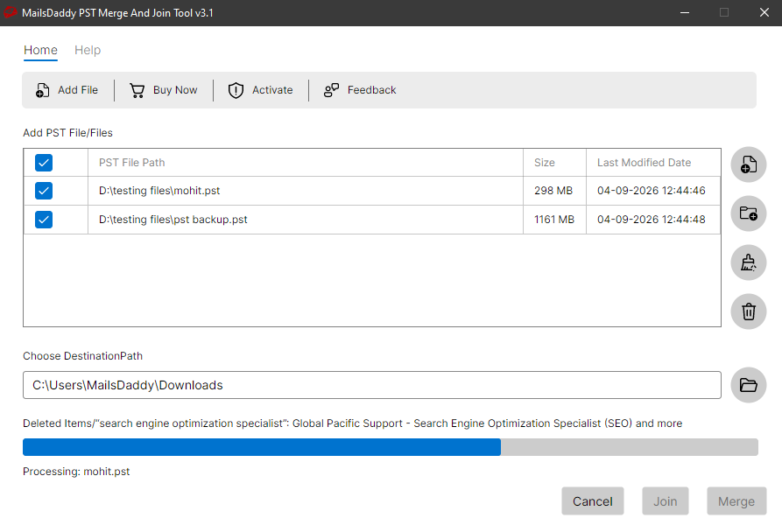The height and width of the screenshot is (532, 782).
Task: Click the destination path input field
Action: pyautogui.click(x=372, y=385)
